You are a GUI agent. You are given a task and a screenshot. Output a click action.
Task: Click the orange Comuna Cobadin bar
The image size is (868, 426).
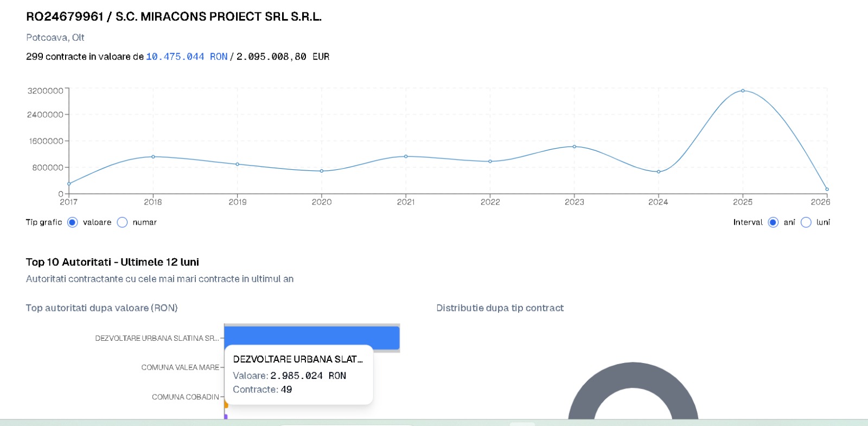pyautogui.click(x=226, y=404)
